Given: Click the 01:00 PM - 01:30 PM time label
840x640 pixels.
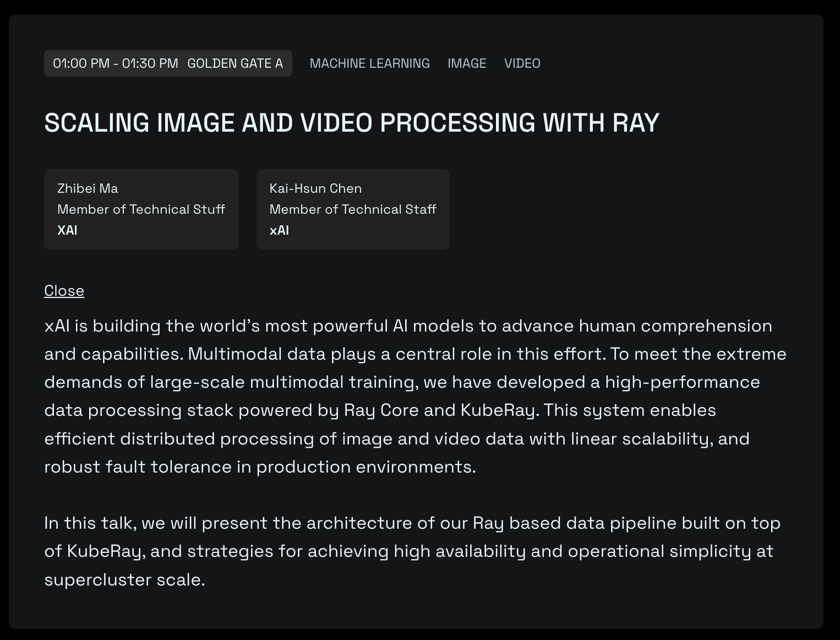Looking at the screenshot, I should [116, 63].
